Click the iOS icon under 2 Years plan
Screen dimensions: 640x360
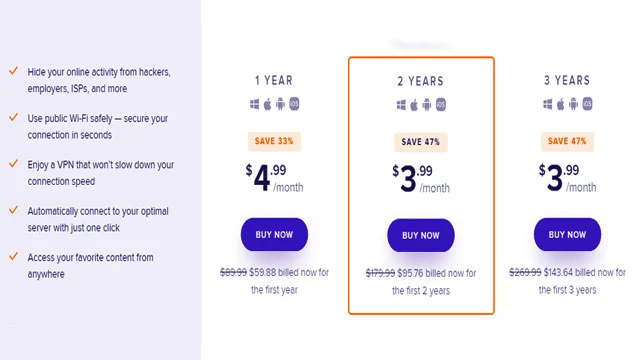click(x=441, y=105)
